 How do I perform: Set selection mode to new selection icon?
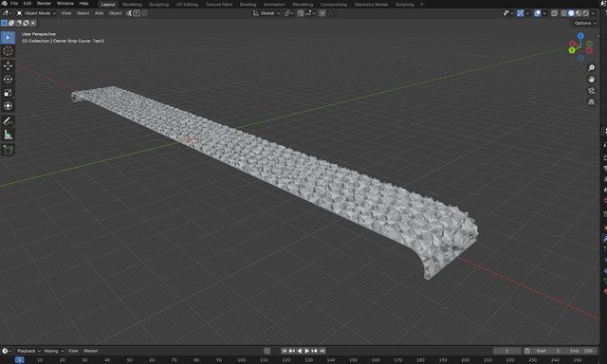pos(4,23)
